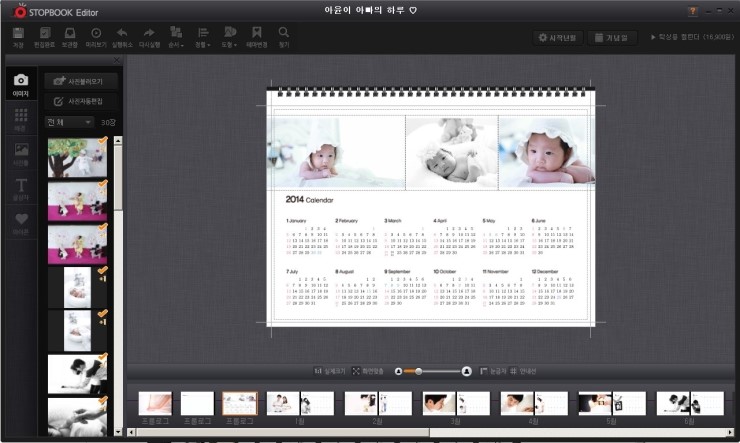The image size is (740, 443).
Task: Select the 1장 page thumbnail in the filmstrip
Action: pos(299,404)
